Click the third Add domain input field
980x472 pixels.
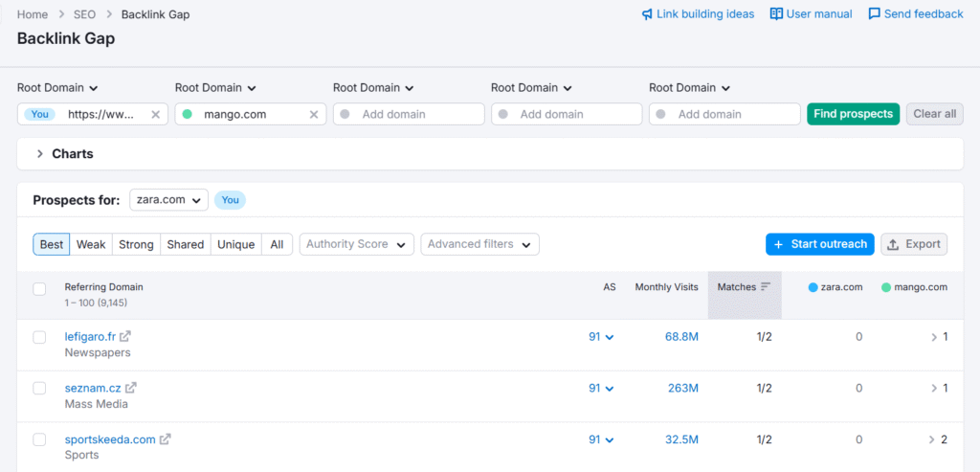pos(409,114)
